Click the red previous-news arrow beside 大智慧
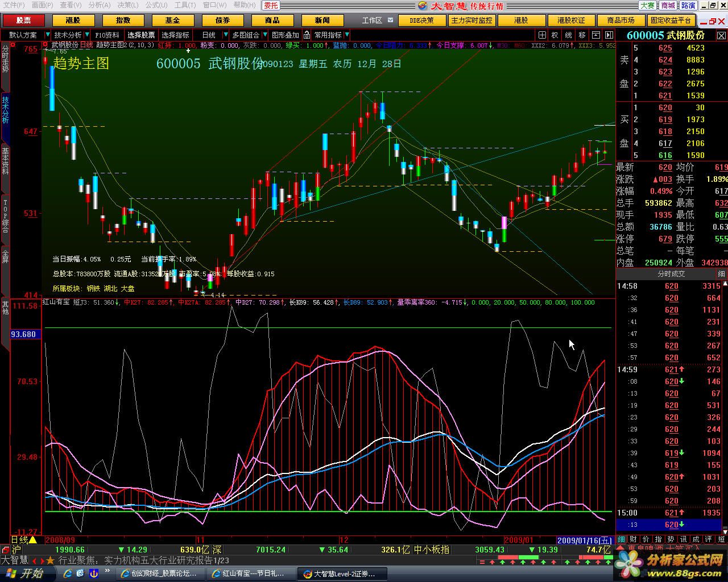 point(35,560)
